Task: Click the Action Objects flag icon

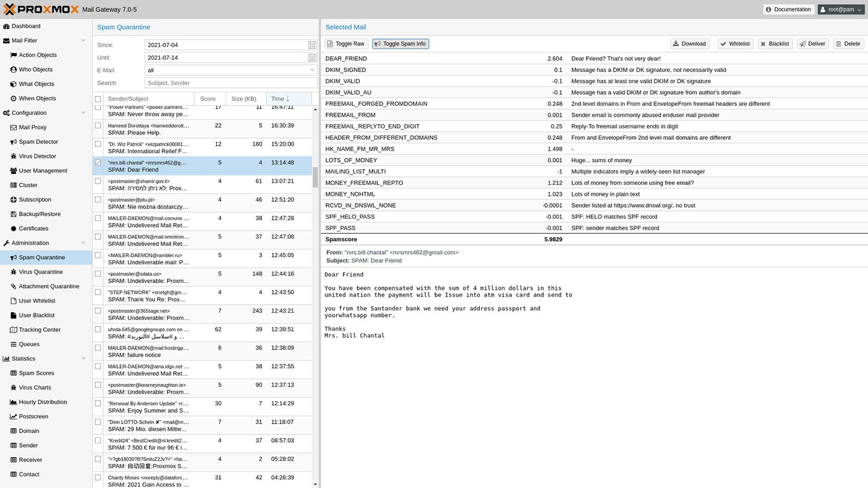Action: coord(13,55)
